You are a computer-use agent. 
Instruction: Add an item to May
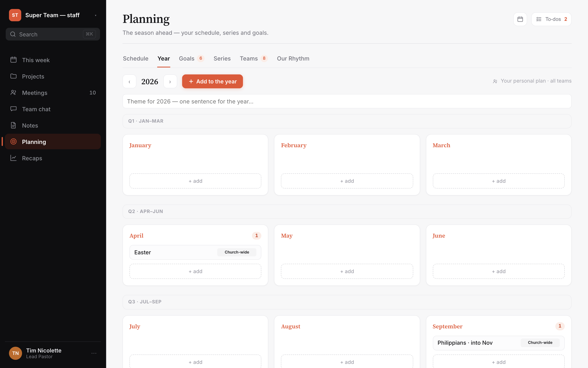click(x=347, y=271)
